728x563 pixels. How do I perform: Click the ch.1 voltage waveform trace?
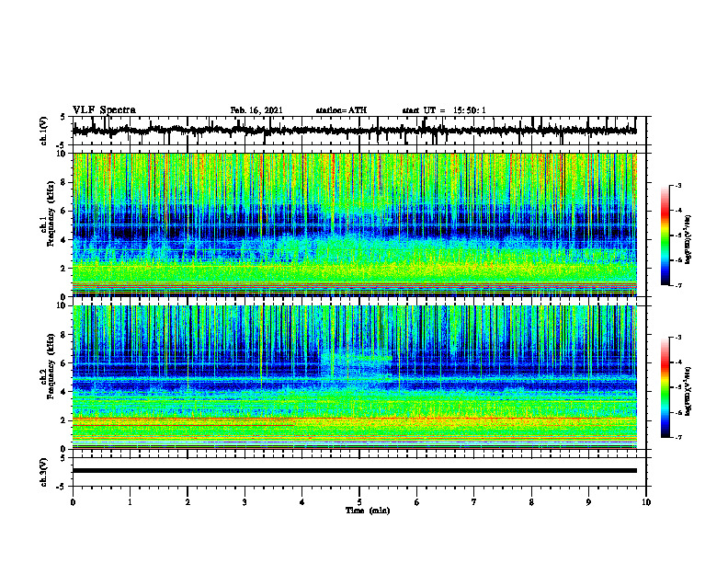pyautogui.click(x=354, y=131)
